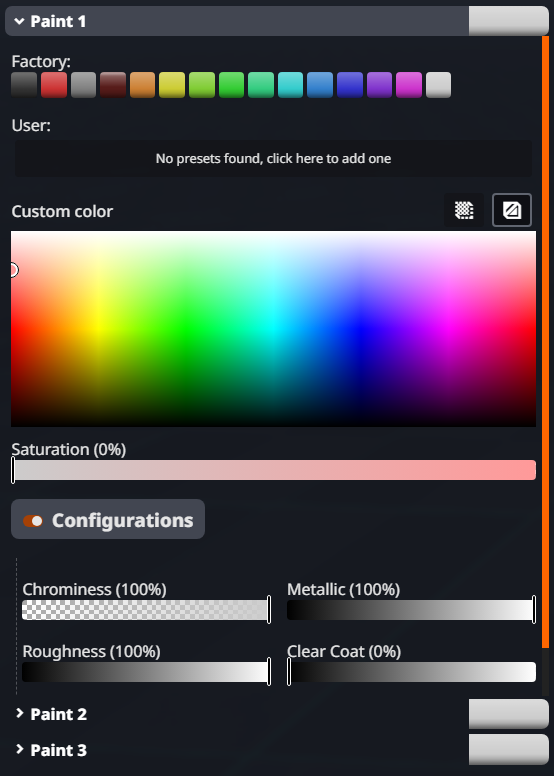
Task: Click the Paint 2 color preview box
Action: pyautogui.click(x=508, y=714)
